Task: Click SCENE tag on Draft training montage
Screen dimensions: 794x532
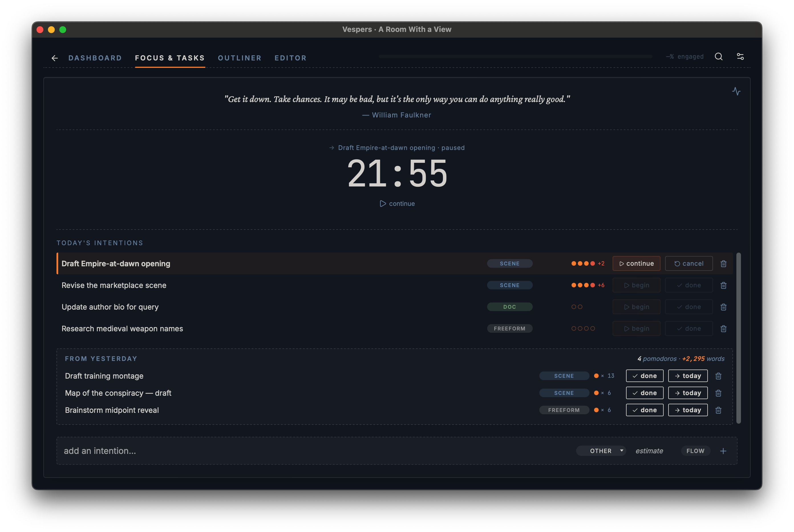Action: (564, 376)
